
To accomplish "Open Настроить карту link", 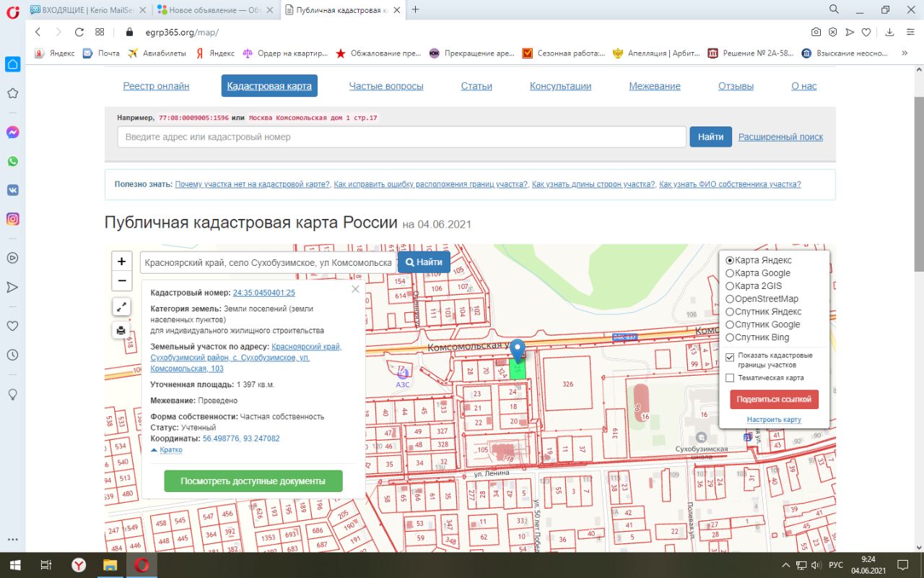I will pyautogui.click(x=774, y=420).
